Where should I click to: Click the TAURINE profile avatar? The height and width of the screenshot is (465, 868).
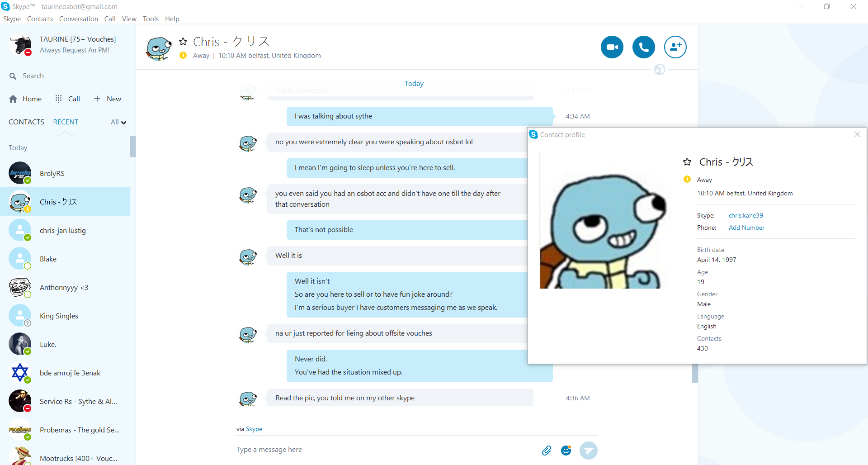click(x=20, y=44)
